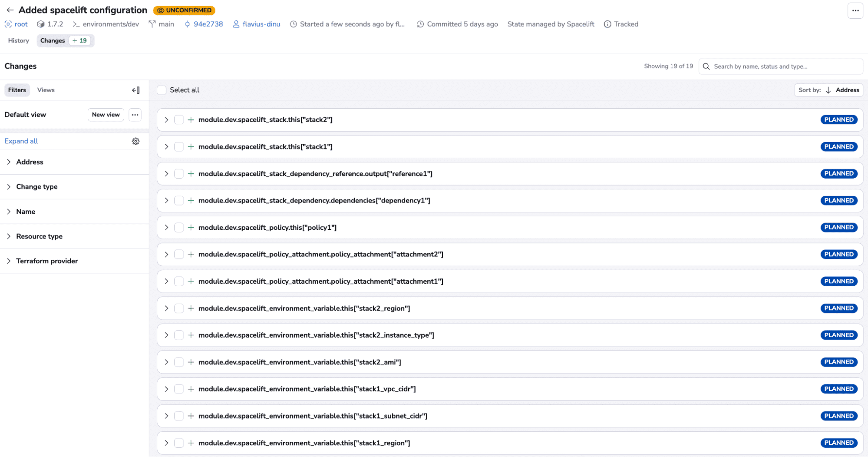The image size is (868, 457).
Task: Click the PLANNED badge on stack1_region row
Action: [839, 443]
